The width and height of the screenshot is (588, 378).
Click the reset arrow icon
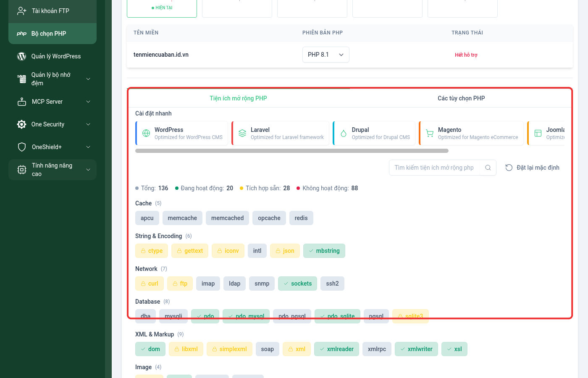pyautogui.click(x=509, y=168)
